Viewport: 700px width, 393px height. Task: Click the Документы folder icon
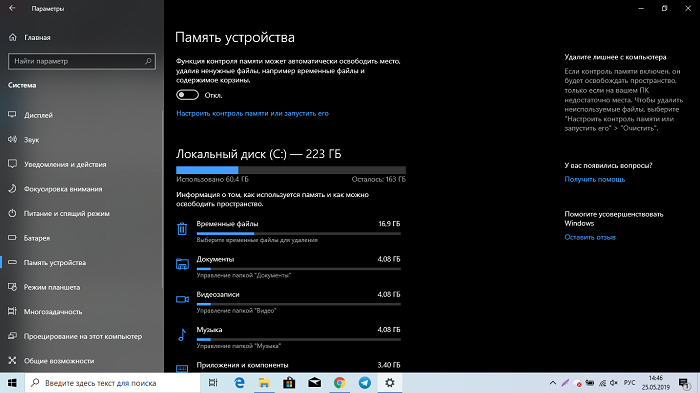(x=182, y=264)
